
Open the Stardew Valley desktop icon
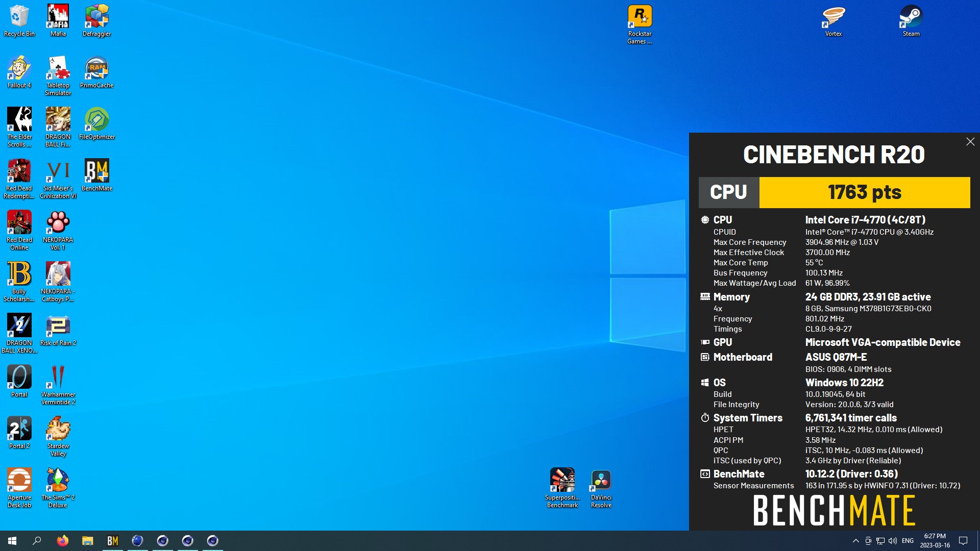tap(58, 437)
